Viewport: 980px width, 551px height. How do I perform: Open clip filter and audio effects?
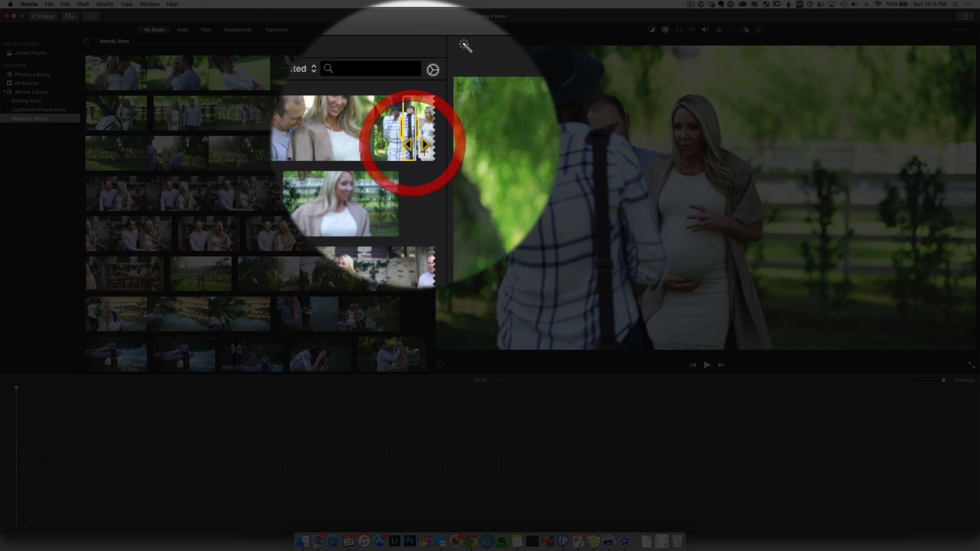pyautogui.click(x=746, y=30)
